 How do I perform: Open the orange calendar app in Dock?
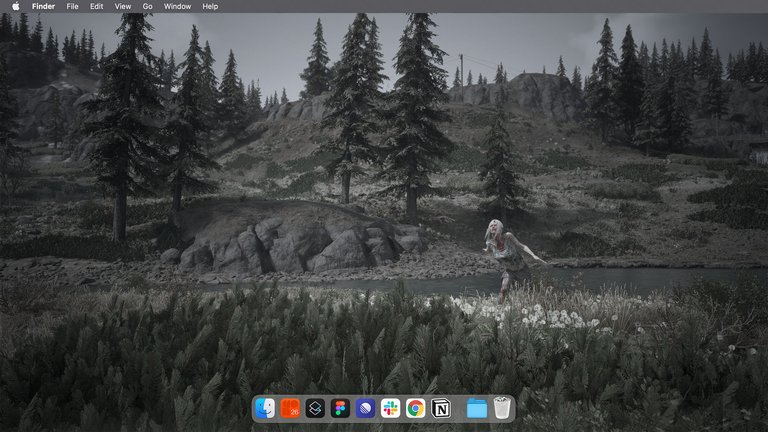click(290, 408)
